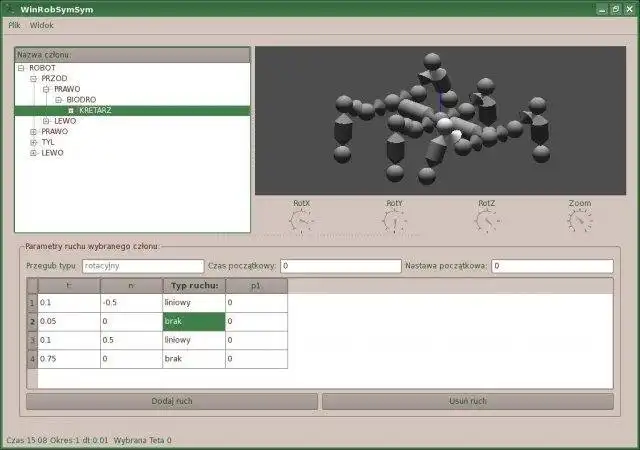640x450 pixels.
Task: Expand the TYL tree node
Action: point(33,142)
